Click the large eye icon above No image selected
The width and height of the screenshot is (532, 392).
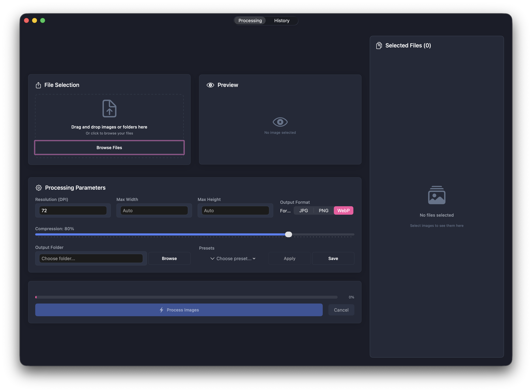280,122
